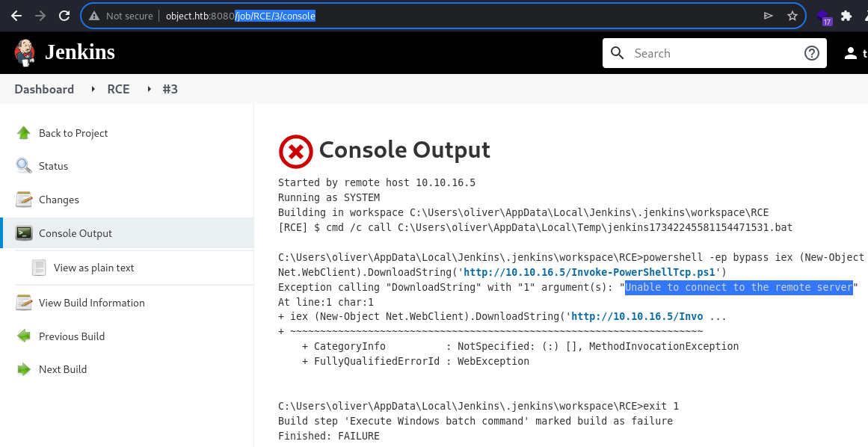Click the browser forward arrow
The width and height of the screenshot is (868, 447).
[x=40, y=16]
